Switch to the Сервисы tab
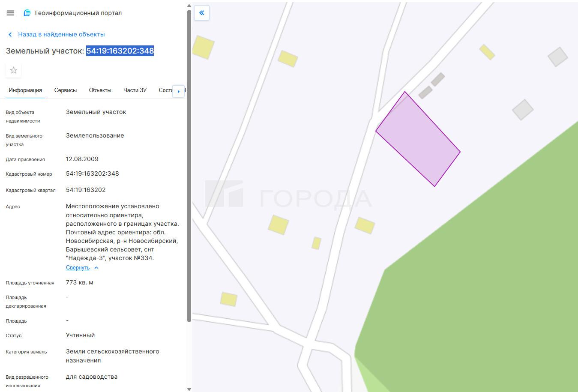This screenshot has height=392, width=578. (65, 90)
